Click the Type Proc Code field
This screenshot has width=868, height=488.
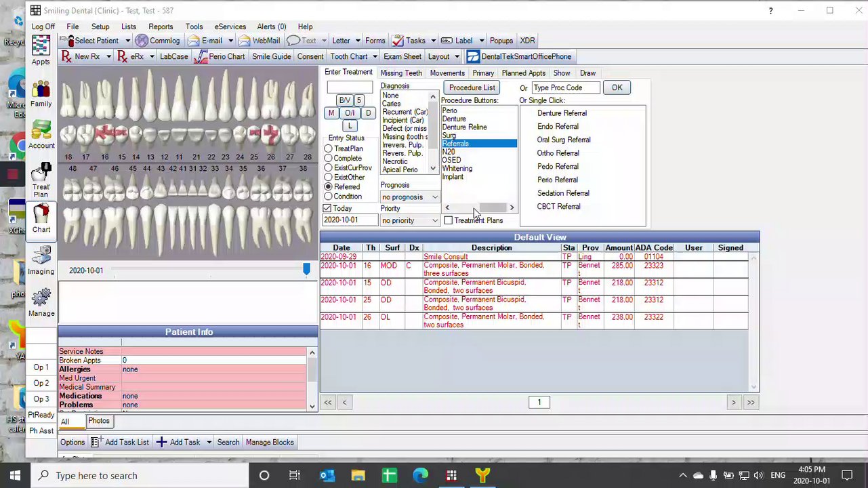566,88
